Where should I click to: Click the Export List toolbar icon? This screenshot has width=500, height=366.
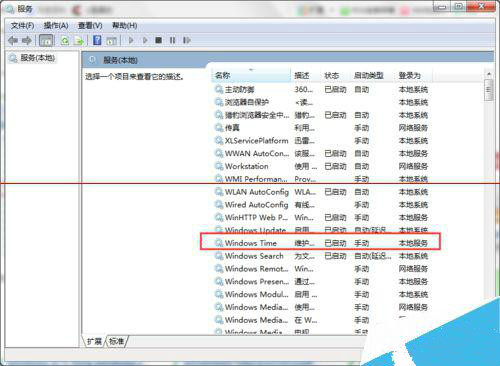79,41
